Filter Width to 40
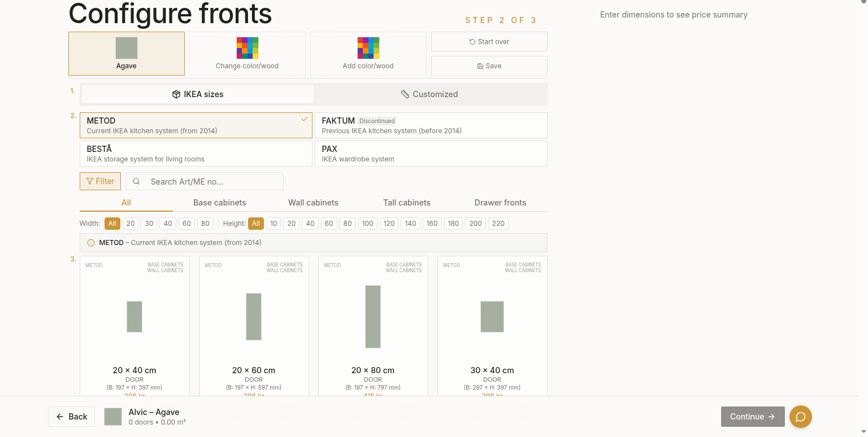 coord(168,224)
